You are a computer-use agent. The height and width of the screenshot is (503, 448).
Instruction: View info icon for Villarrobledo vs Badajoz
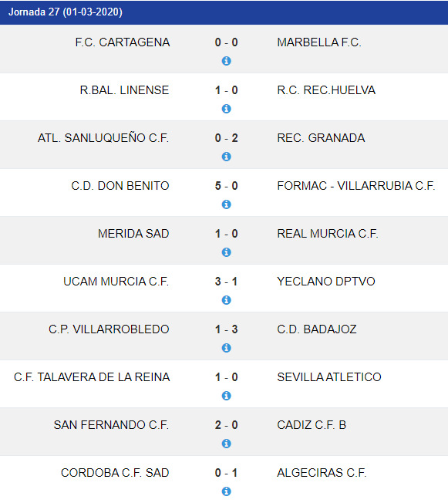pyautogui.click(x=227, y=348)
